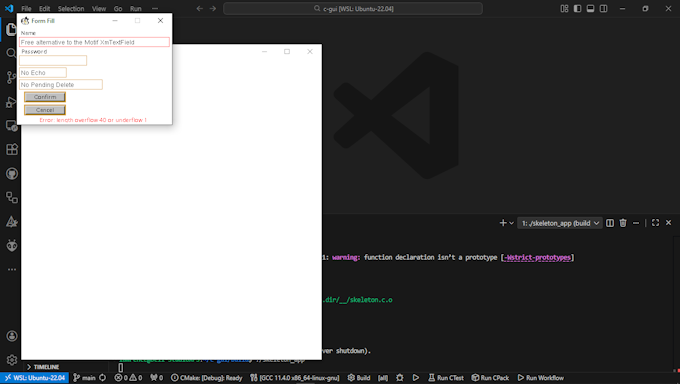Open the GitHub view in activity bar
The height and width of the screenshot is (384, 680).
(x=12, y=174)
